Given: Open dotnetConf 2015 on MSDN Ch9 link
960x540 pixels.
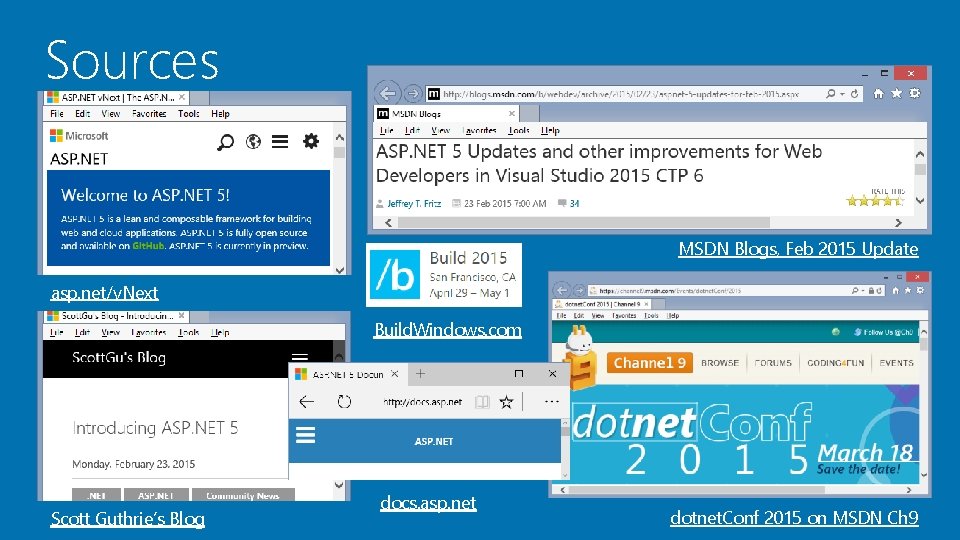Looking at the screenshot, I should click(794, 517).
